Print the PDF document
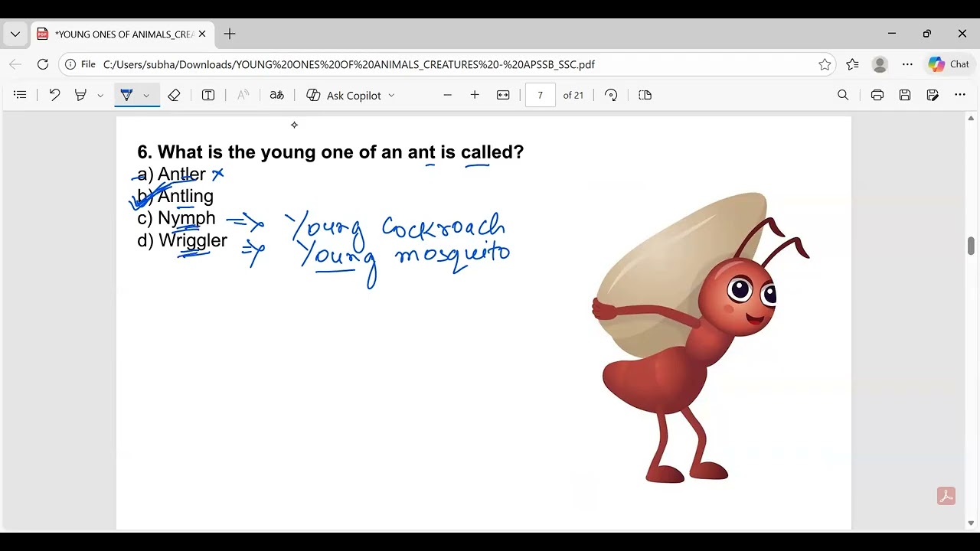Screen dimensions: 980x551 coord(877,95)
